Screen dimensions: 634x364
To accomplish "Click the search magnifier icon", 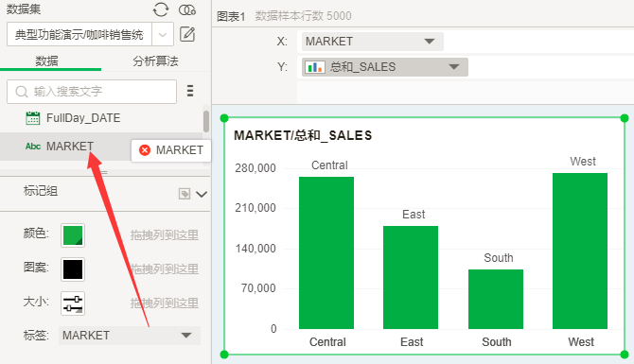I will click(22, 92).
